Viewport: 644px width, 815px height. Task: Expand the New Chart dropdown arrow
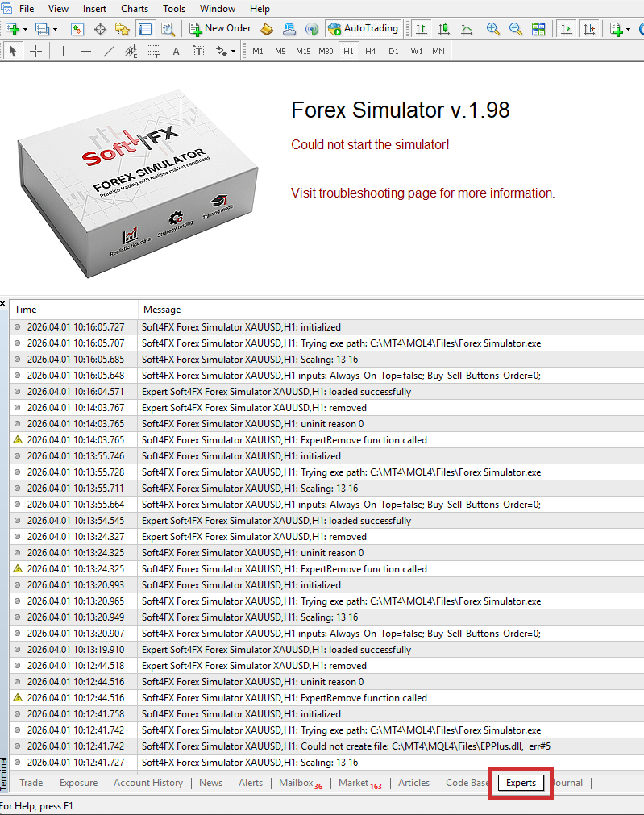tap(25, 30)
